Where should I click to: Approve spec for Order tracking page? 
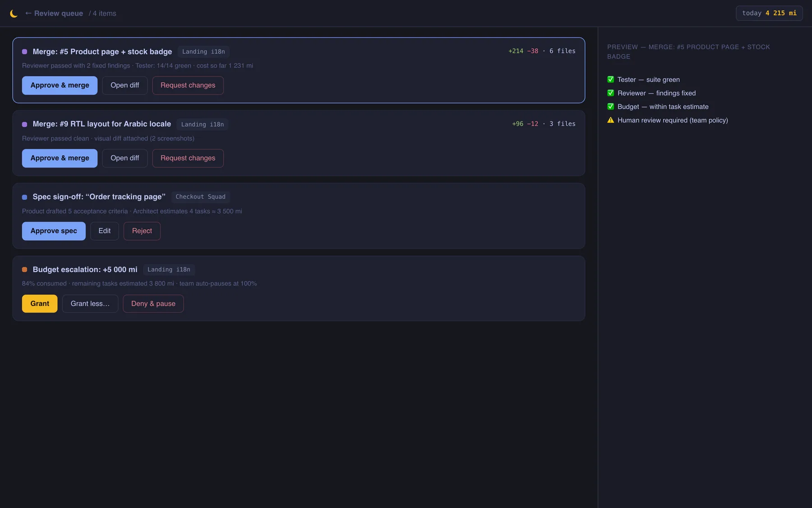tap(54, 231)
